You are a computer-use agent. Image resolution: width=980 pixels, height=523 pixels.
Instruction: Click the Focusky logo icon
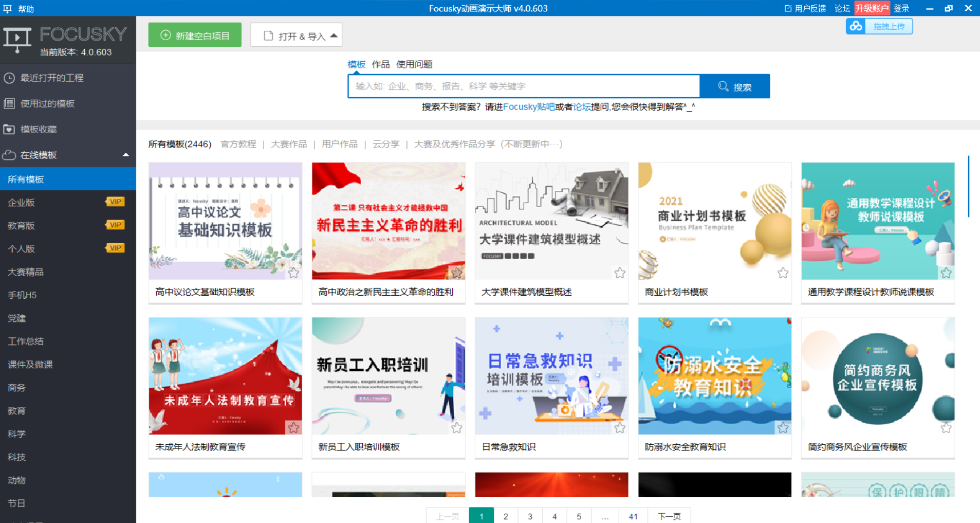click(18, 39)
